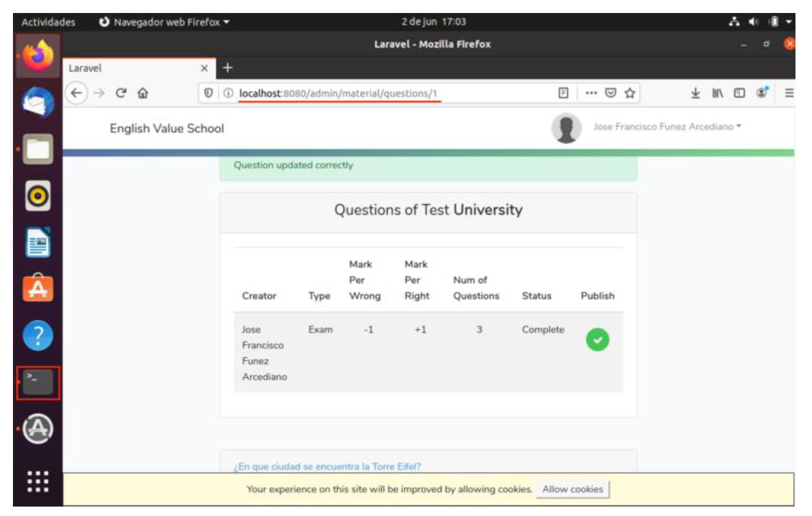This screenshot has height=516, width=812.
Task: Toggle the green Publish check button
Action: pyautogui.click(x=597, y=340)
